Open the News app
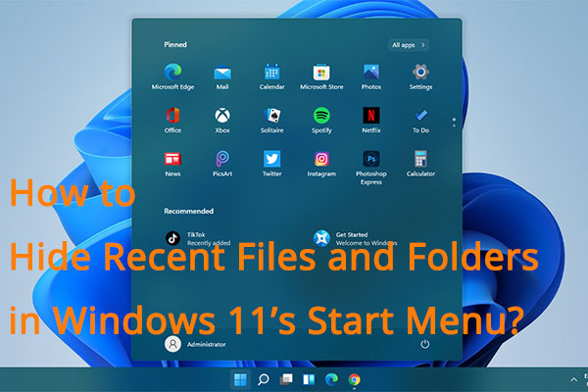The height and width of the screenshot is (392, 588). point(172,164)
